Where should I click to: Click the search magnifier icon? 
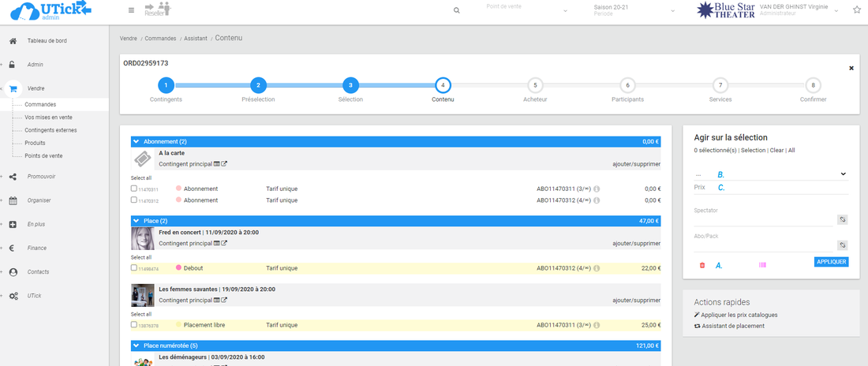457,11
